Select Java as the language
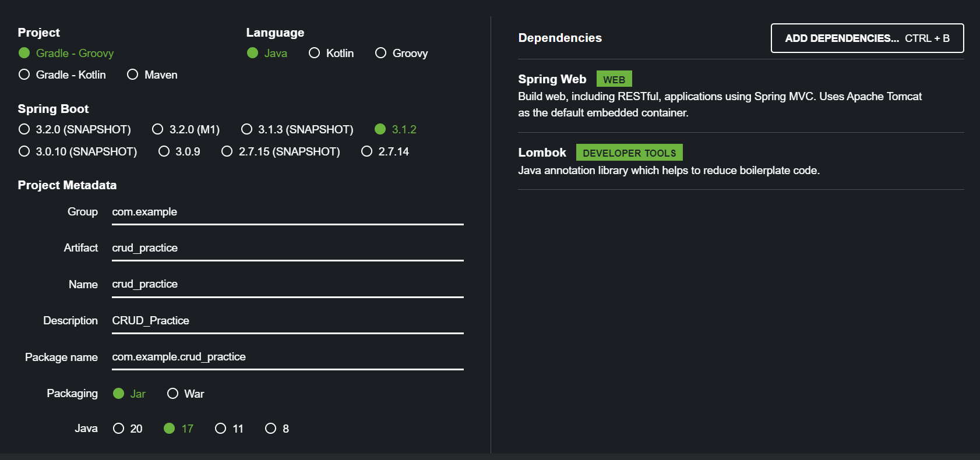 267,53
